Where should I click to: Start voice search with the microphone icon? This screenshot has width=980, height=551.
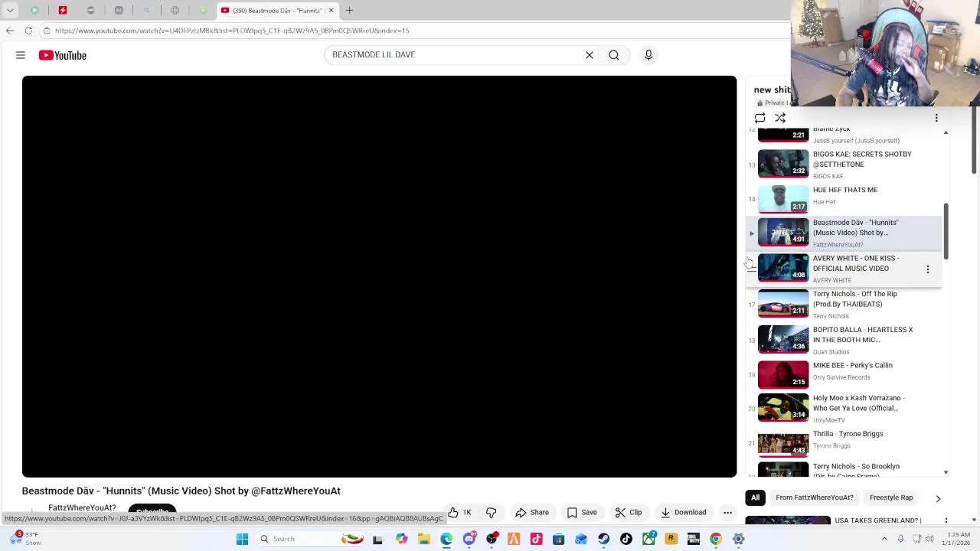(648, 55)
